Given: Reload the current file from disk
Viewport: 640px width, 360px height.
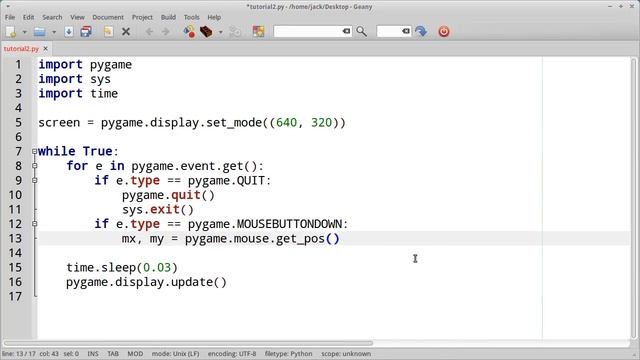Looking at the screenshot, I should coord(108,31).
